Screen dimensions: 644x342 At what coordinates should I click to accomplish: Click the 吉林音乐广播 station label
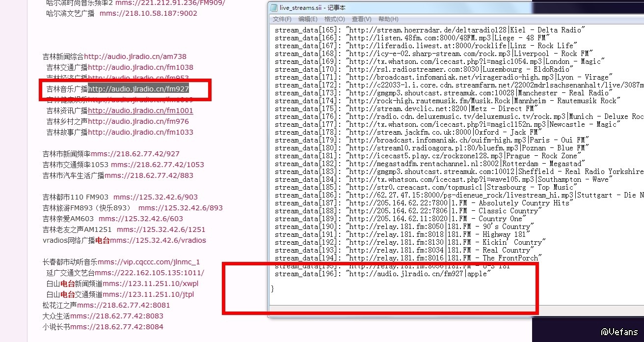[x=67, y=89]
